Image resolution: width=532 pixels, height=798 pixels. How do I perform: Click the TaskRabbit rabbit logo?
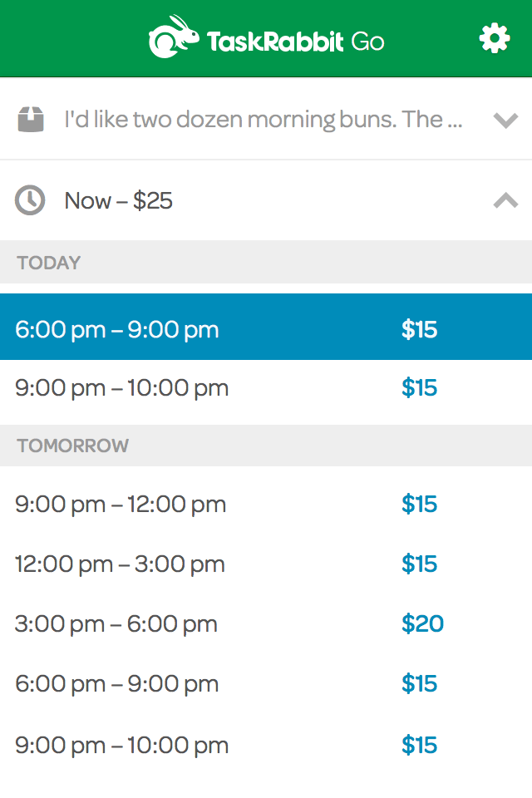coord(175,38)
